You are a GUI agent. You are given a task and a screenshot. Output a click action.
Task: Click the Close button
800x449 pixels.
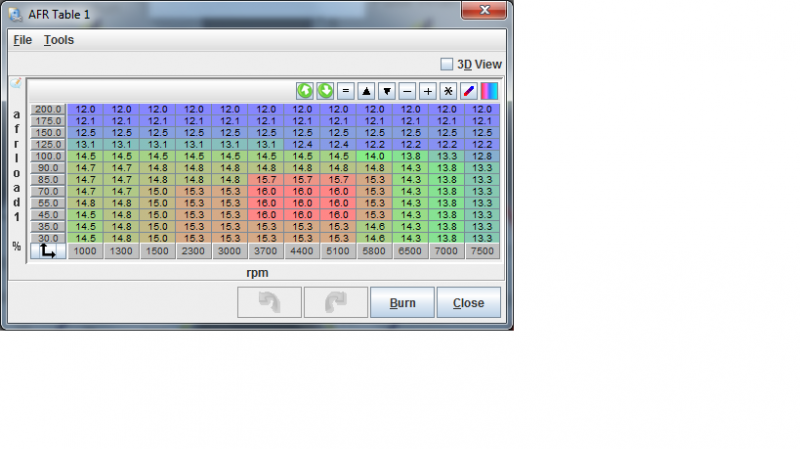(468, 303)
